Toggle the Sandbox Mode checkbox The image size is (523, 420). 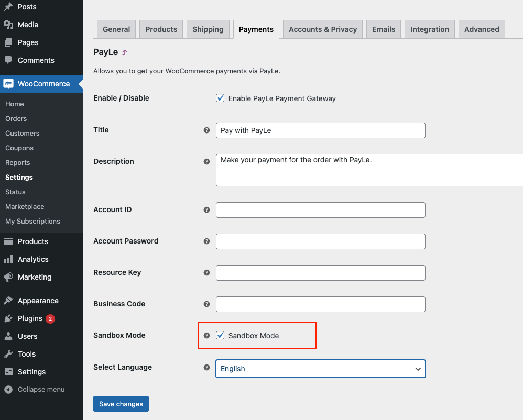(220, 335)
